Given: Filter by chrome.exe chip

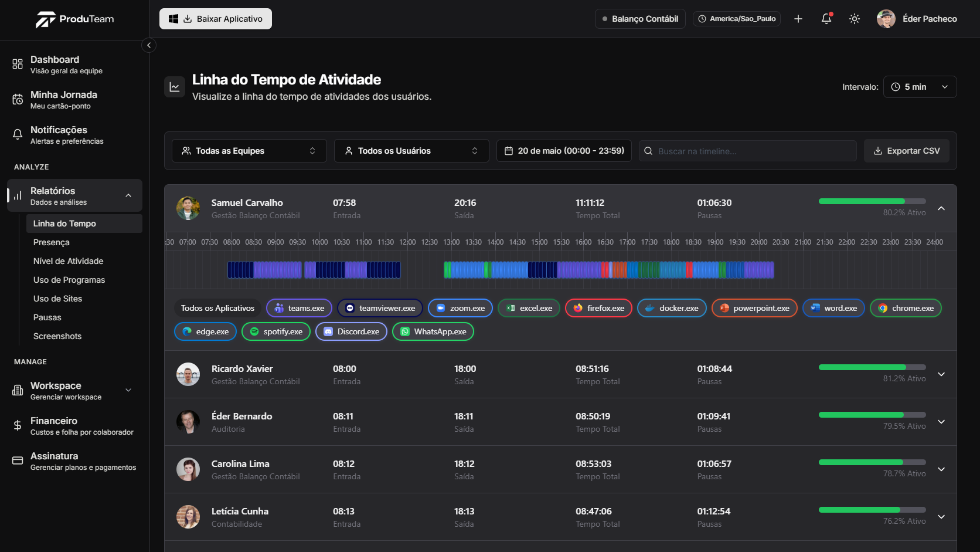Looking at the screenshot, I should (x=906, y=308).
